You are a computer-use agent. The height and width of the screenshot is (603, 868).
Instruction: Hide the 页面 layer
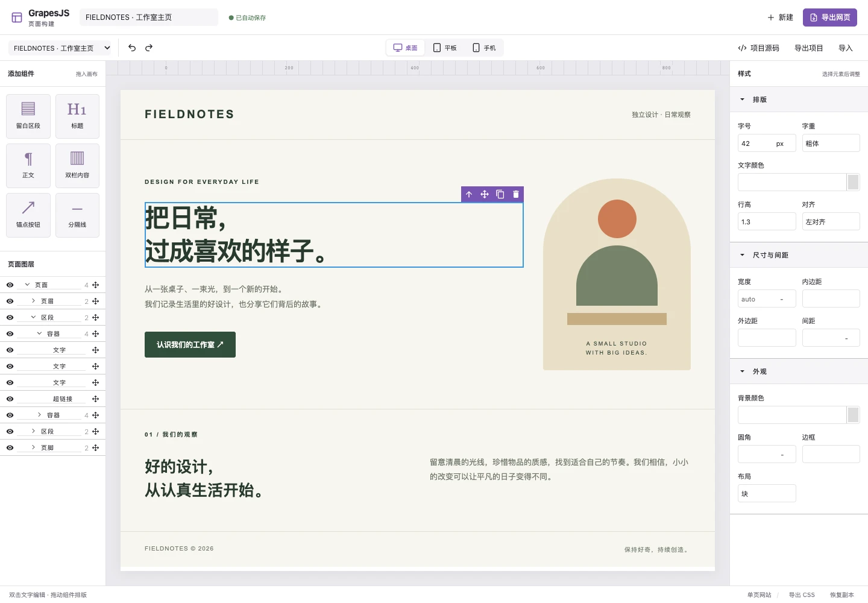tap(10, 285)
